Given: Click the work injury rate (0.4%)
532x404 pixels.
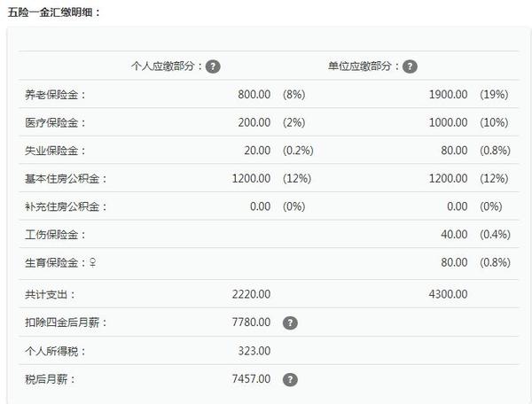Looking at the screenshot, I should point(495,235).
